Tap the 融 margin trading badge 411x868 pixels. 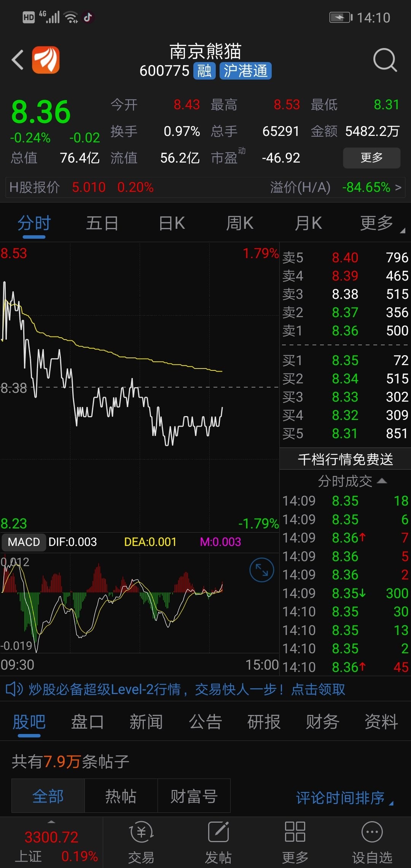[x=204, y=71]
